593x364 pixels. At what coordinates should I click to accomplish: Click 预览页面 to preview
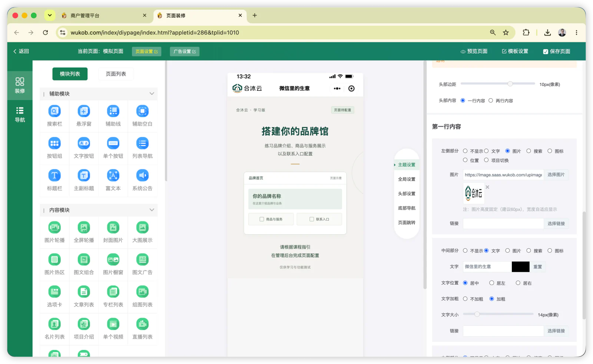(x=474, y=52)
